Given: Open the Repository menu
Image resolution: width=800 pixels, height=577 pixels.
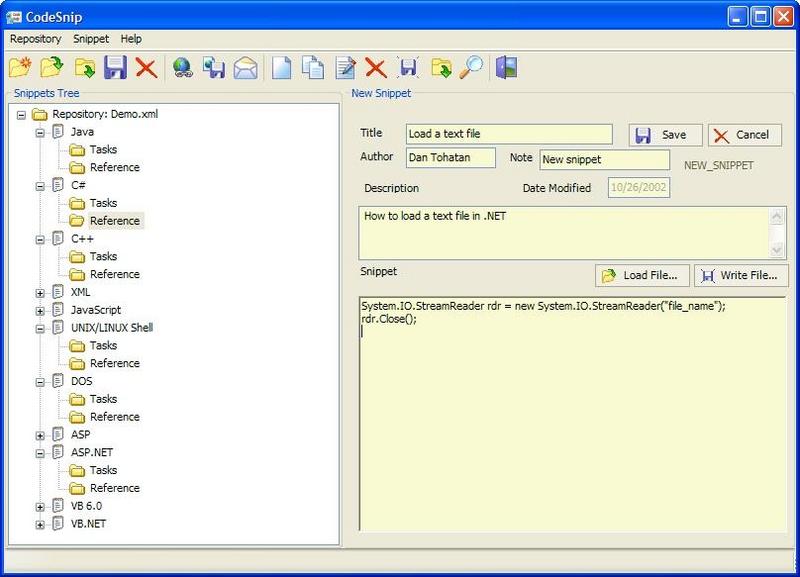Looking at the screenshot, I should pyautogui.click(x=35, y=39).
